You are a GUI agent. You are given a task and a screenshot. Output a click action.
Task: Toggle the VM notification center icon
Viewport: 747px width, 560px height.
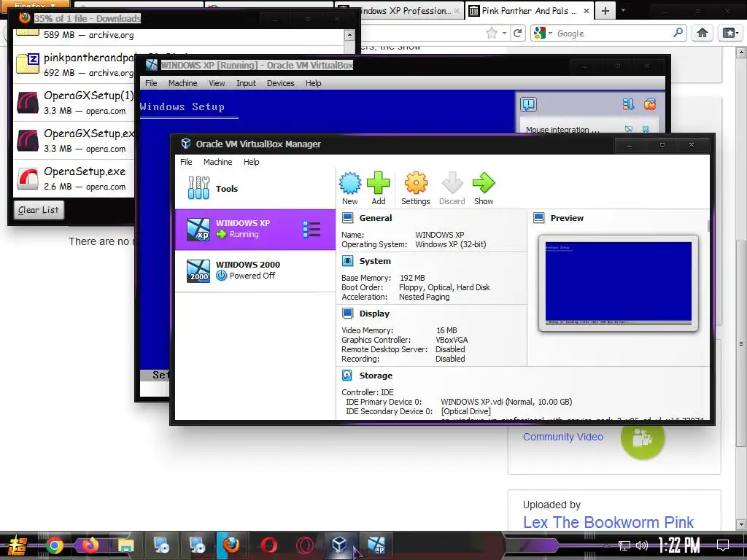pyautogui.click(x=528, y=104)
